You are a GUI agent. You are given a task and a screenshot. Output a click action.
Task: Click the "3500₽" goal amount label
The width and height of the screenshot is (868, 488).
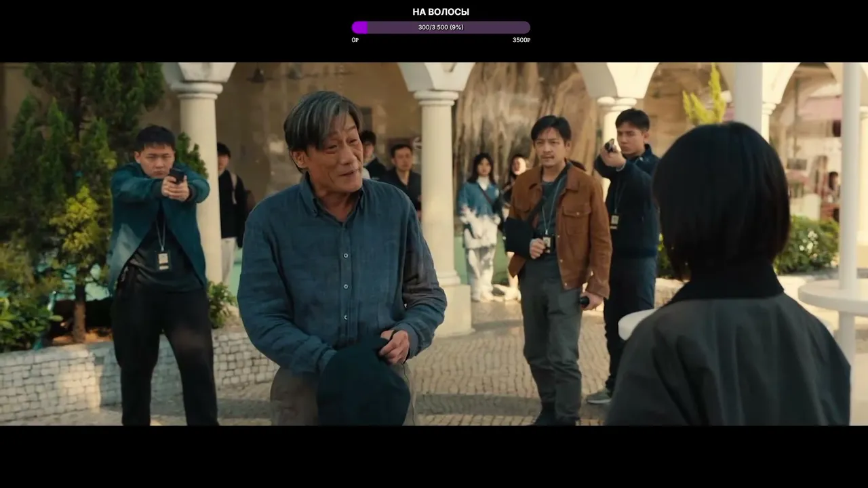click(521, 40)
